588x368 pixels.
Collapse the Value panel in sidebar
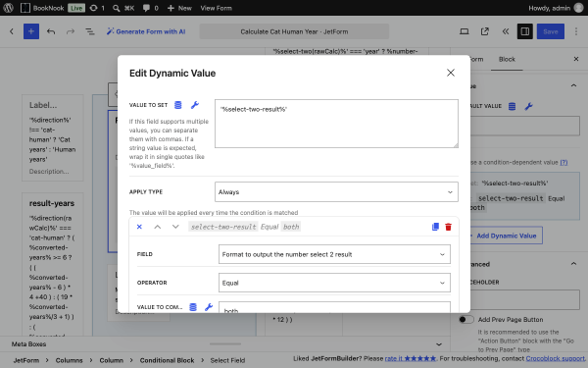point(573,86)
